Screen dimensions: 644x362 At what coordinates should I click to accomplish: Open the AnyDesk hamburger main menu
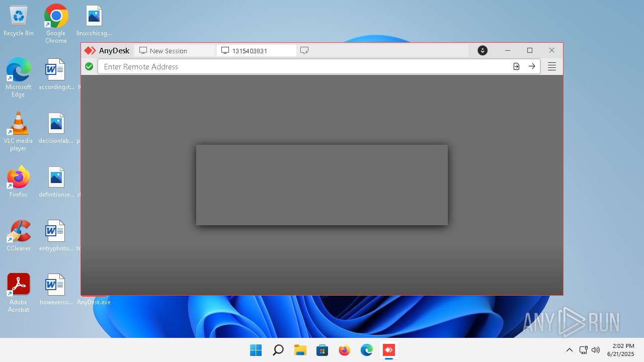click(x=552, y=66)
